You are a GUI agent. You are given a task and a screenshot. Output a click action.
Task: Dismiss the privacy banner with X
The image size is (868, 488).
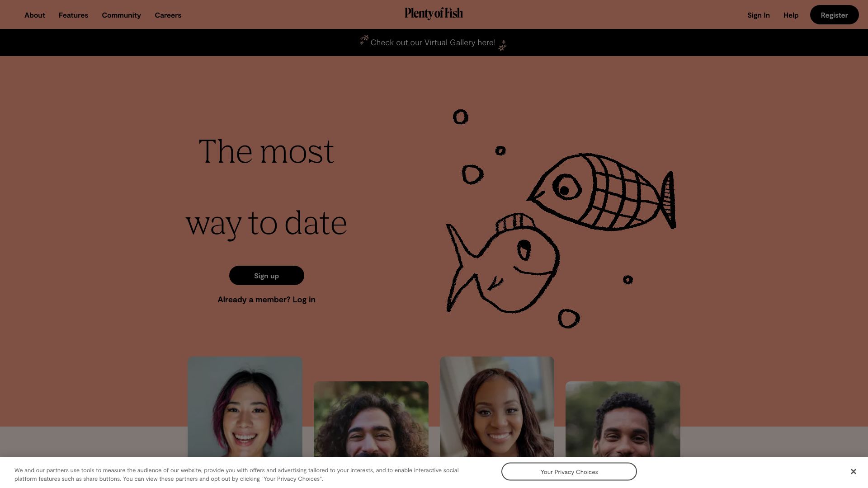853,472
